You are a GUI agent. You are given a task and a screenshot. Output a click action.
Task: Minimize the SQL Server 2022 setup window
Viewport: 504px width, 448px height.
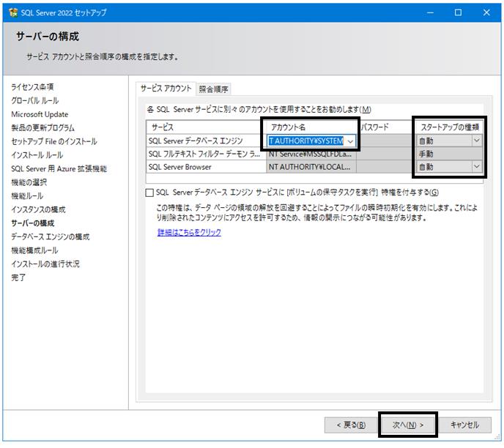coord(430,12)
